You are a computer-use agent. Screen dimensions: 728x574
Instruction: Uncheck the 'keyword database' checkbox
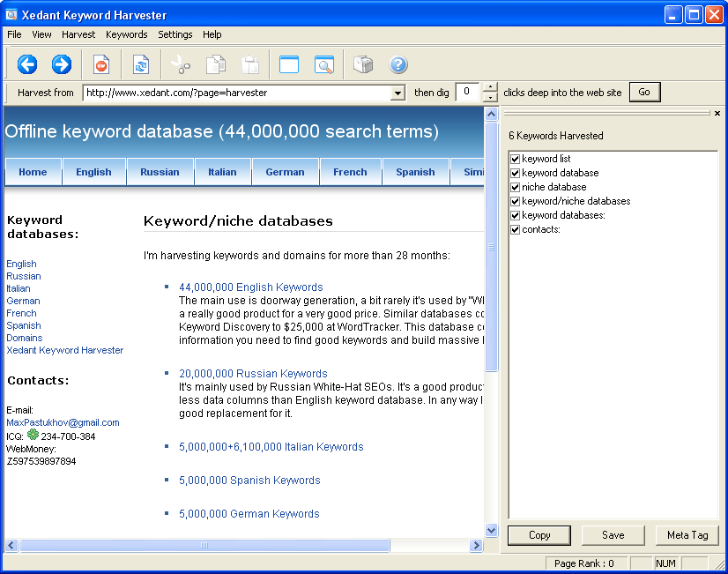515,173
